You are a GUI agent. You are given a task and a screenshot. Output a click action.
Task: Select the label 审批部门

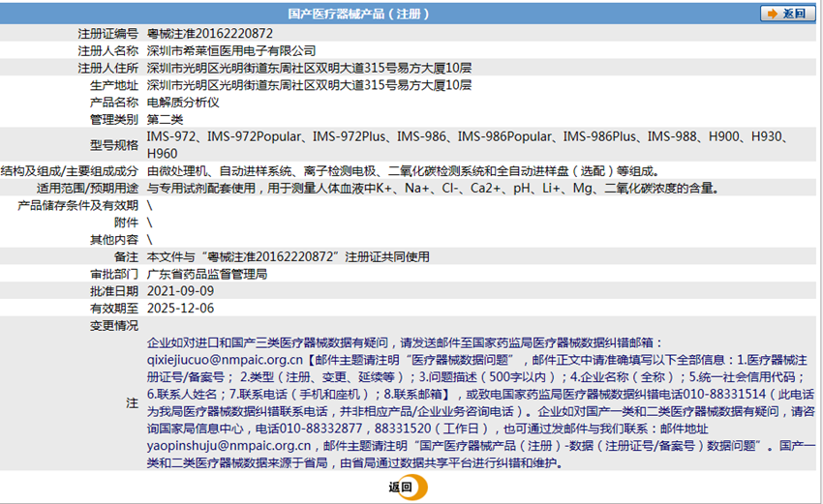coord(114,275)
